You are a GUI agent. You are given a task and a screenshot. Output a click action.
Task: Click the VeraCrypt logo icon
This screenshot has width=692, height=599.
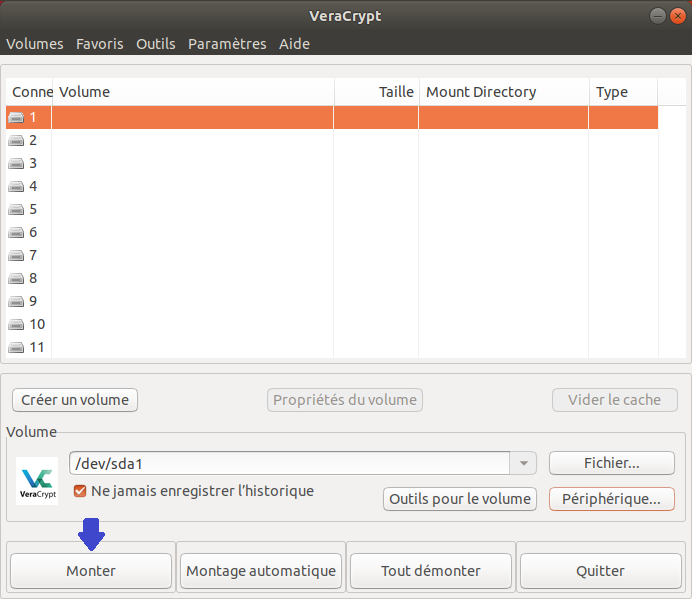[x=38, y=480]
